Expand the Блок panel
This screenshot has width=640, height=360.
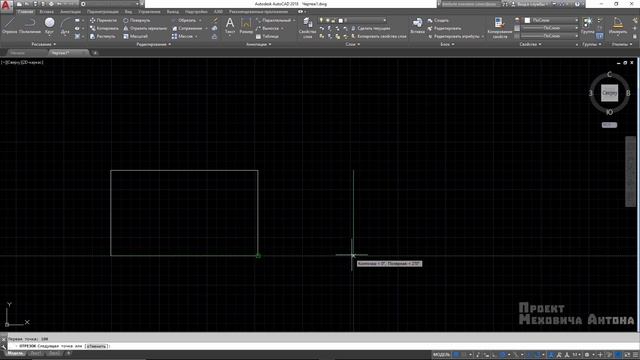(447, 44)
